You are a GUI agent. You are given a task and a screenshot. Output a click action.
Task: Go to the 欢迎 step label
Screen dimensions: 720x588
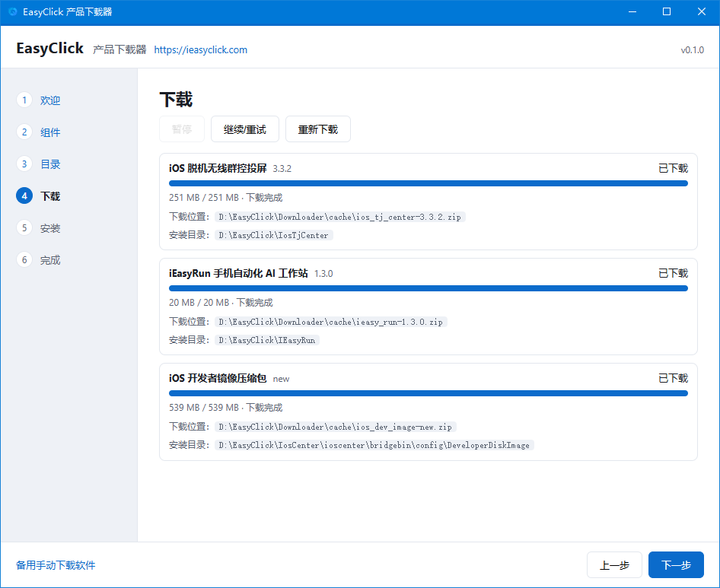(50, 100)
